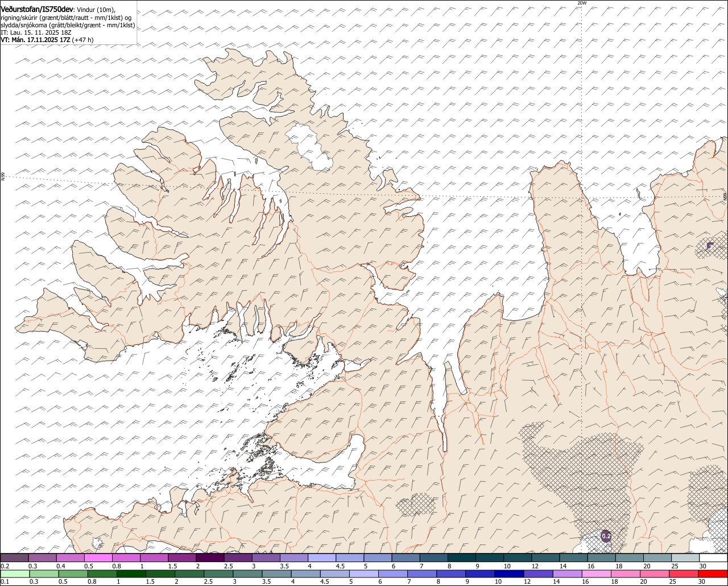Select the deep blue 10 swatch in lower legend row
Viewport: 728px width, 586px height.
click(x=510, y=573)
